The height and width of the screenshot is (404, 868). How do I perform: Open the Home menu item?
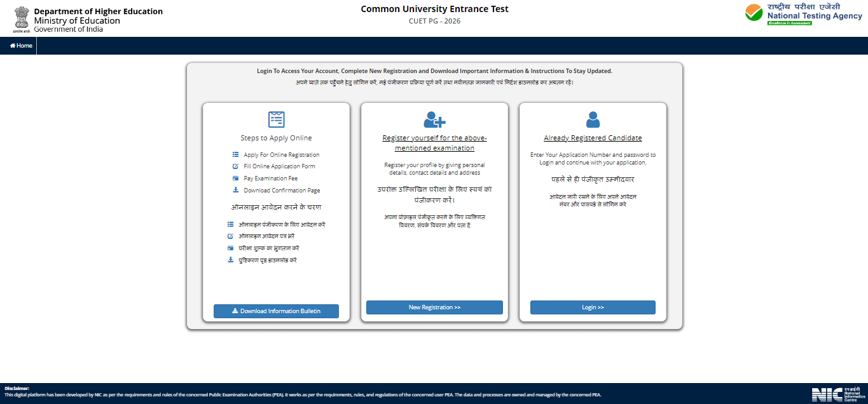click(20, 45)
